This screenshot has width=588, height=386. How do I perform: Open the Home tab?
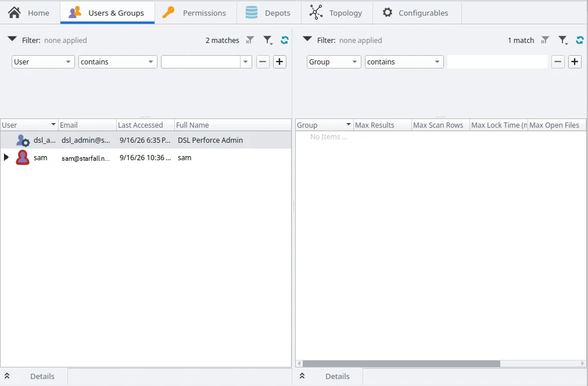click(x=29, y=13)
